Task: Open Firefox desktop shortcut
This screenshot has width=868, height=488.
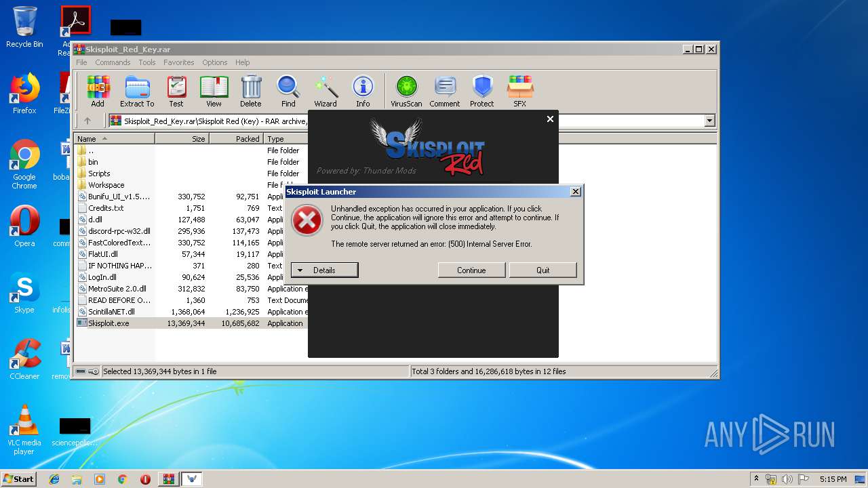Action: point(24,94)
